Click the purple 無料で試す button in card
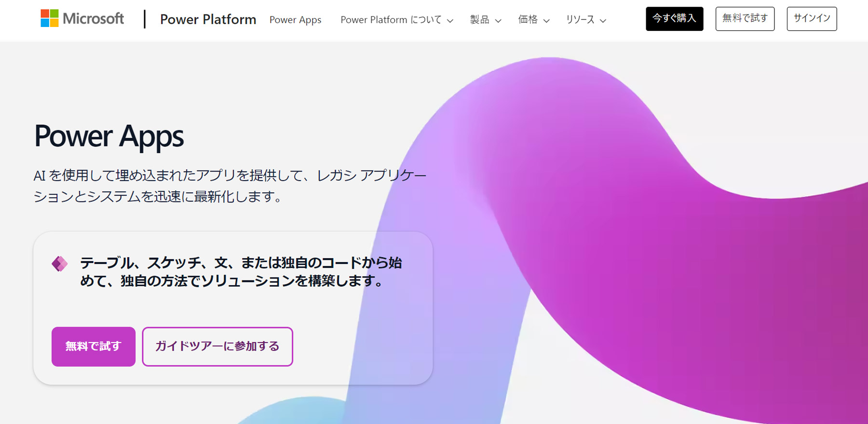The width and height of the screenshot is (868, 424). click(94, 346)
